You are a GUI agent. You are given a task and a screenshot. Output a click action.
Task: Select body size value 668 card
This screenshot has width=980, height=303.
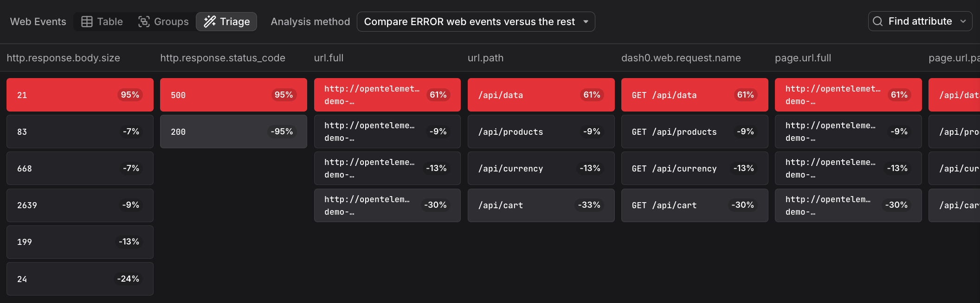coord(80,168)
